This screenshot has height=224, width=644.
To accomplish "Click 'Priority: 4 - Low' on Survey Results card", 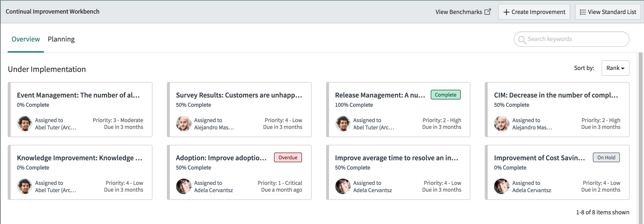I will tap(283, 120).
